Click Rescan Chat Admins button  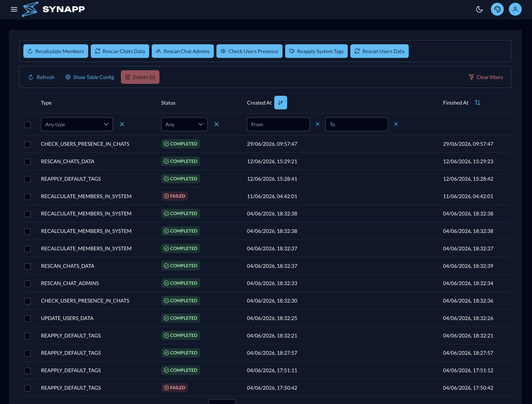tap(183, 51)
